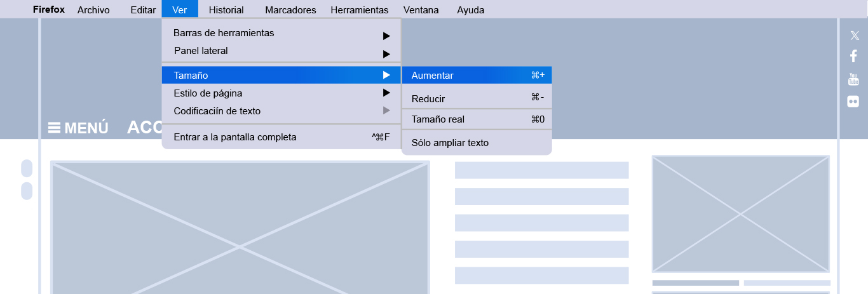Open the Facebook social icon
The height and width of the screenshot is (294, 868).
[x=853, y=57]
